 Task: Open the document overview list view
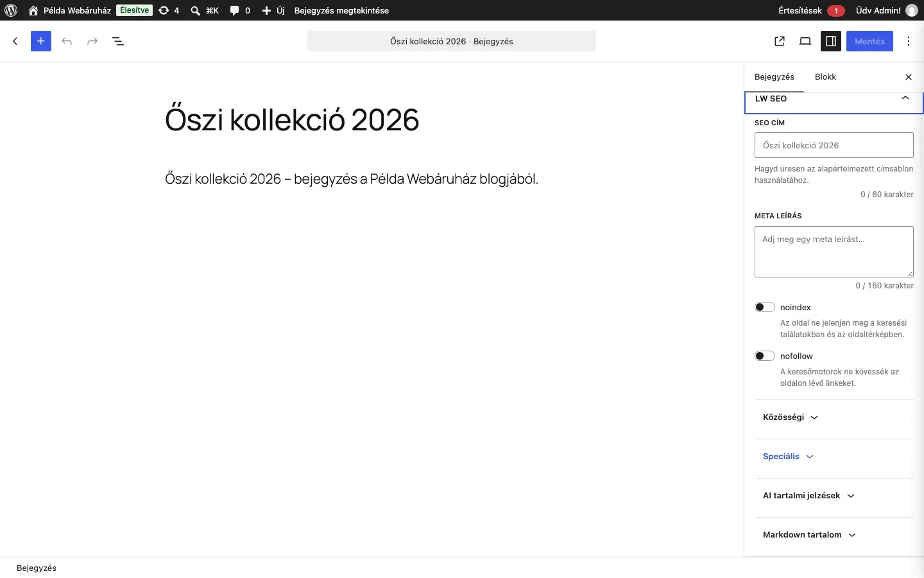coord(118,41)
